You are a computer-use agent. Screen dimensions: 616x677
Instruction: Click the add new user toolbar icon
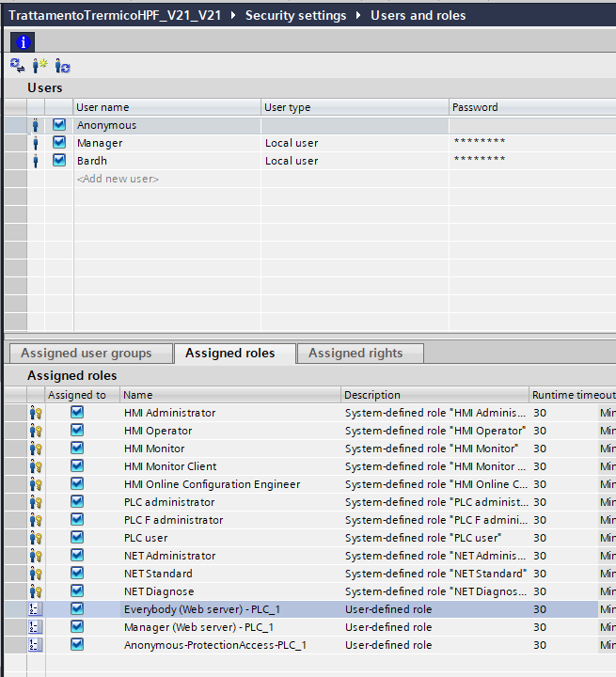pos(39,66)
